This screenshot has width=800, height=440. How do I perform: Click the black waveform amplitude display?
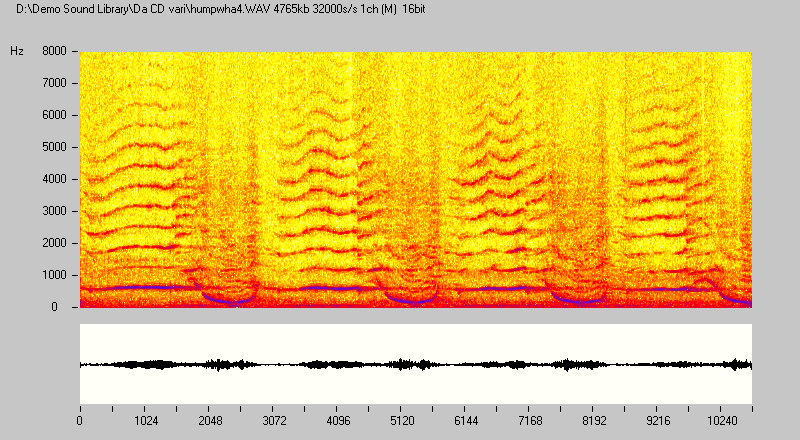(416, 364)
